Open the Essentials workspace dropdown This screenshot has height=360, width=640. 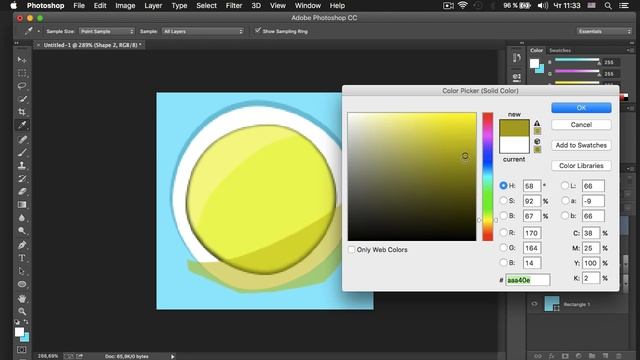click(x=604, y=31)
